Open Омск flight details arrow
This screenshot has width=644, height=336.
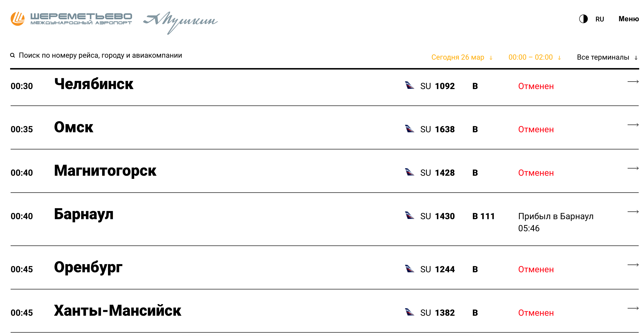pyautogui.click(x=633, y=125)
